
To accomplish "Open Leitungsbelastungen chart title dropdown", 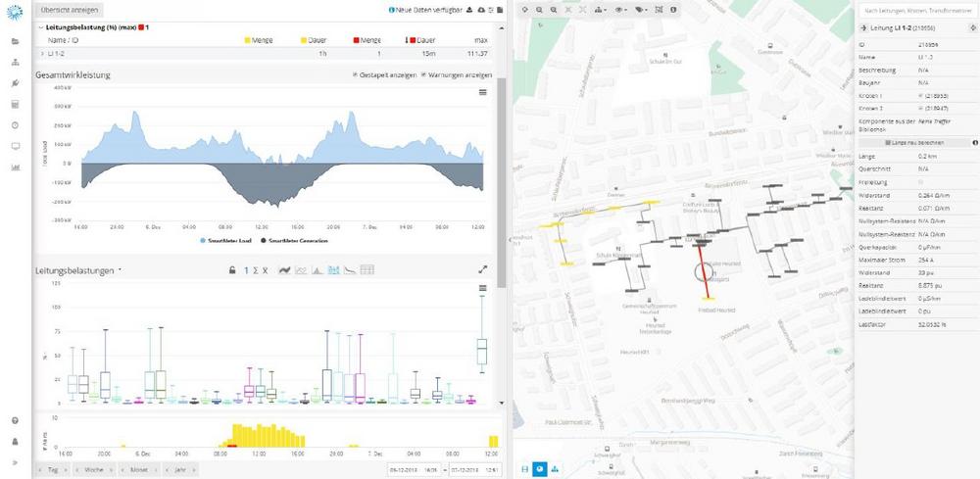I will coord(120,269).
